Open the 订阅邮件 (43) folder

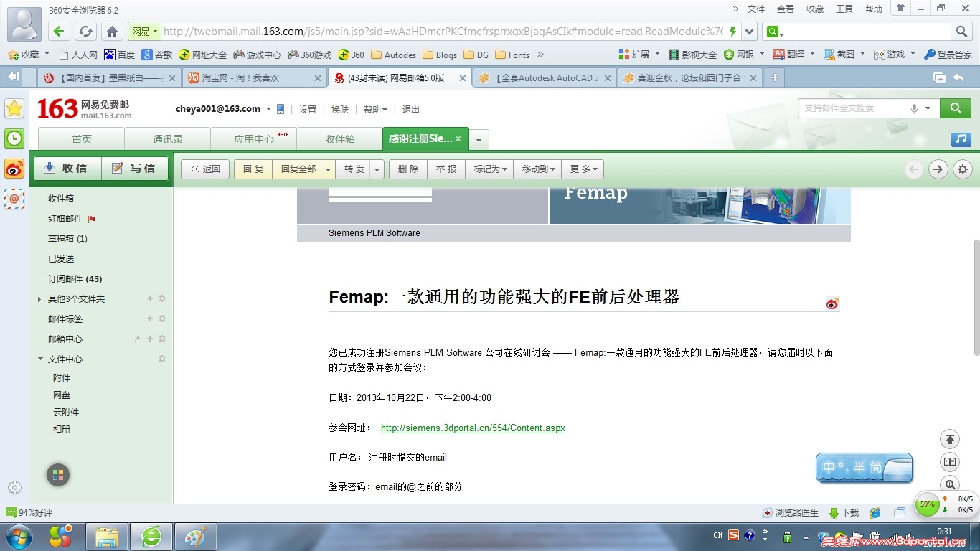[x=75, y=278]
